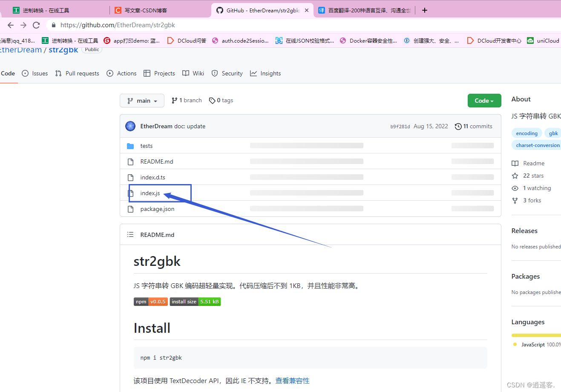Click the JavaScript 100.0% language entry
561x392 pixels.
pos(537,344)
